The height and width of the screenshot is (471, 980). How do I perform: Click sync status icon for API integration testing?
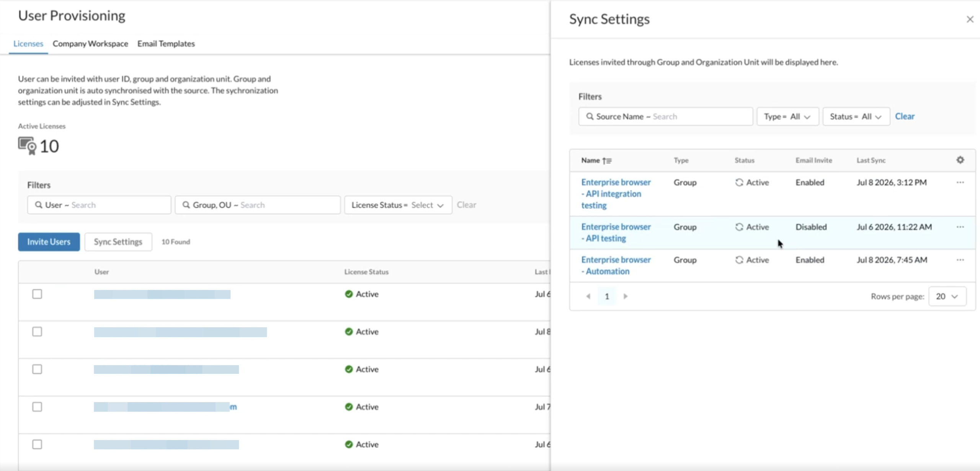(x=739, y=183)
